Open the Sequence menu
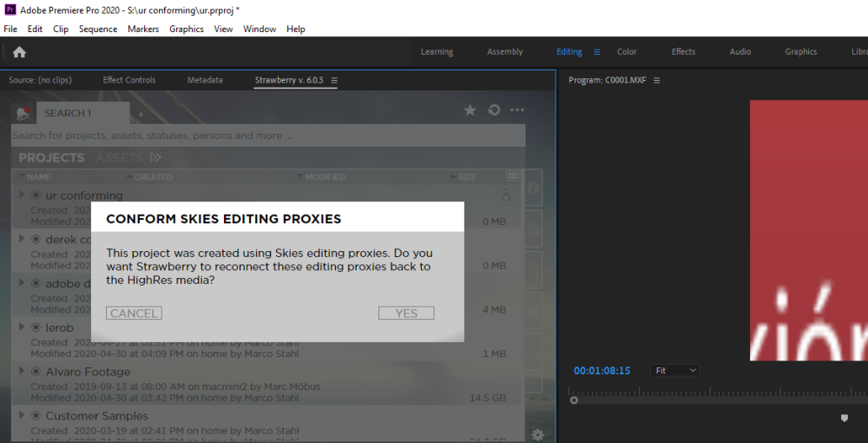The width and height of the screenshot is (868, 443). pos(97,29)
